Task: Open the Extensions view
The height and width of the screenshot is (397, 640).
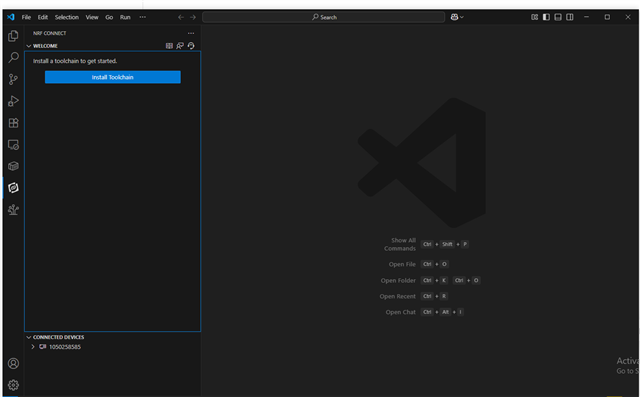Action: coord(13,123)
